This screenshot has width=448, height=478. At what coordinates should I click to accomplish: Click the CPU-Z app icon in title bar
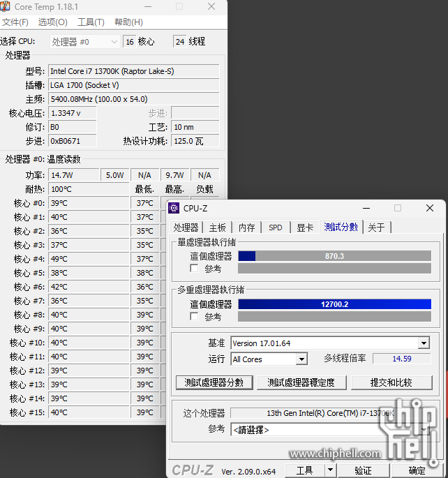pyautogui.click(x=174, y=208)
